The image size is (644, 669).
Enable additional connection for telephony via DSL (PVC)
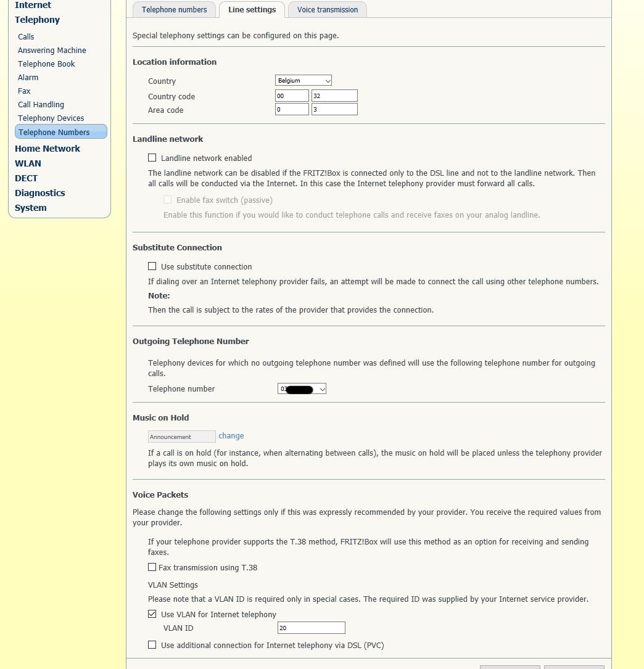tap(152, 645)
